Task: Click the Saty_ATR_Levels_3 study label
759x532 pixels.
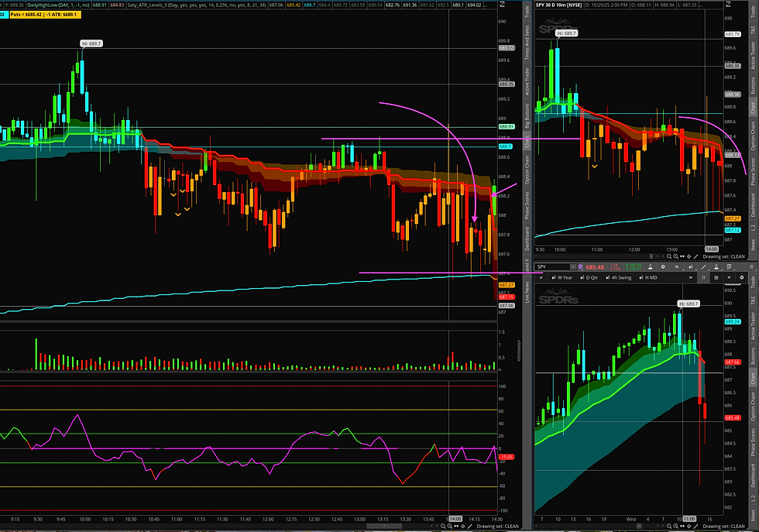Action: click(x=197, y=5)
